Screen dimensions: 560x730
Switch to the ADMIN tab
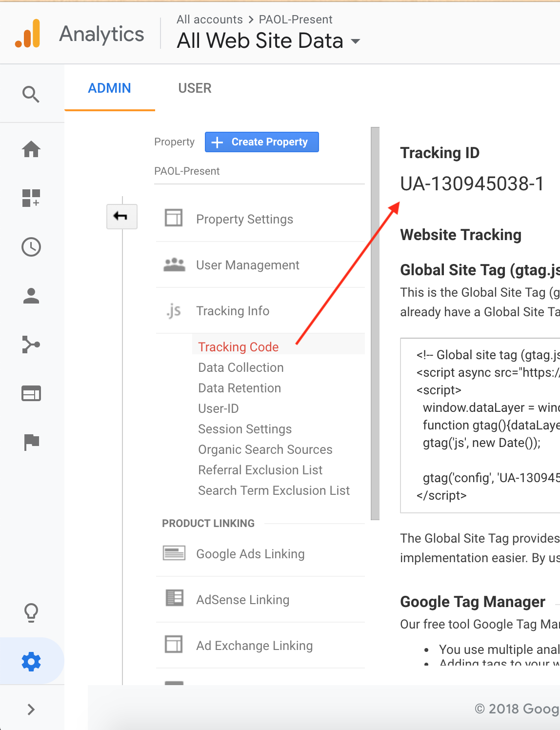coord(109,88)
